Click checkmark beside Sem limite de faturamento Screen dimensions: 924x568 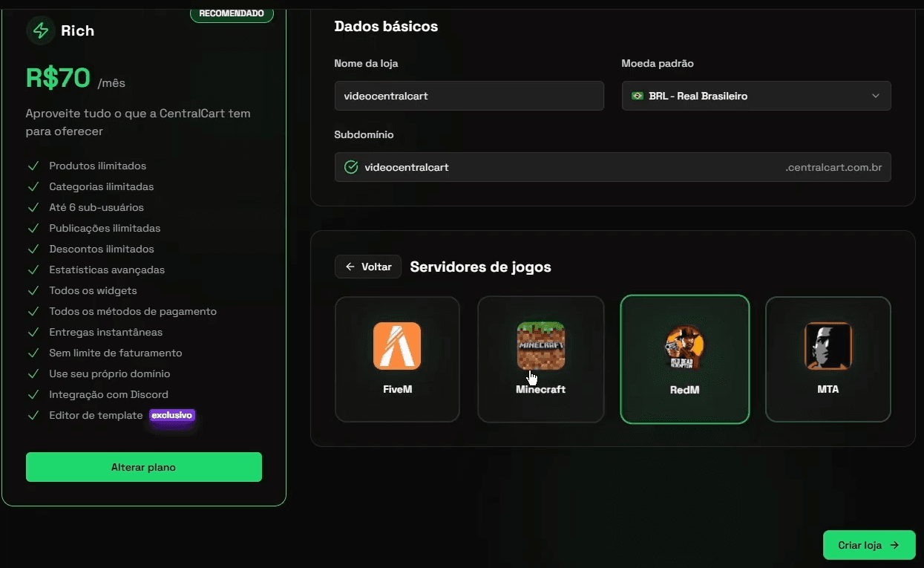(x=33, y=353)
